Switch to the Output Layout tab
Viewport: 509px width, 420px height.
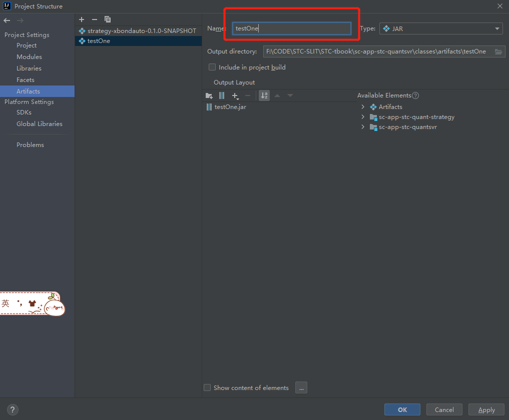(234, 82)
